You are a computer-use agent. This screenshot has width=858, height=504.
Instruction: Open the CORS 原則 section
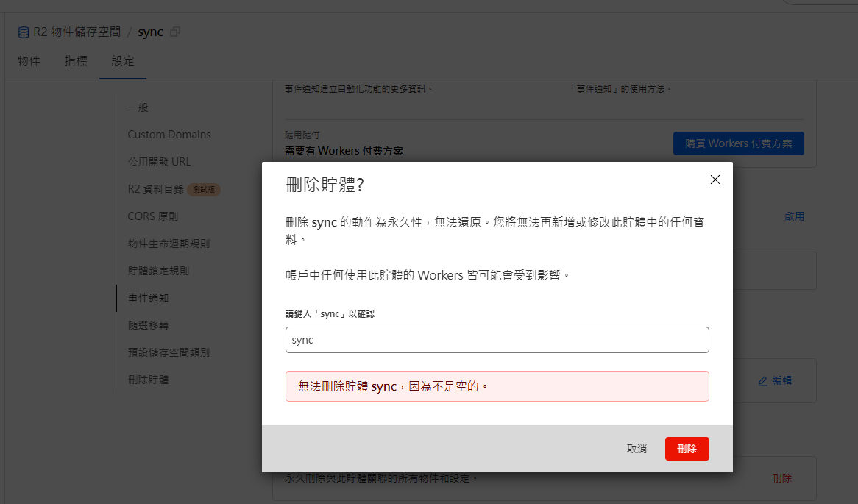153,216
